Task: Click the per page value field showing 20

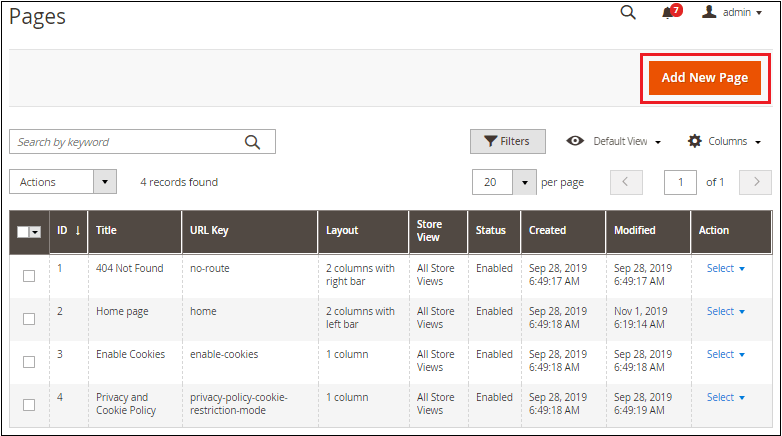Action: click(492, 182)
